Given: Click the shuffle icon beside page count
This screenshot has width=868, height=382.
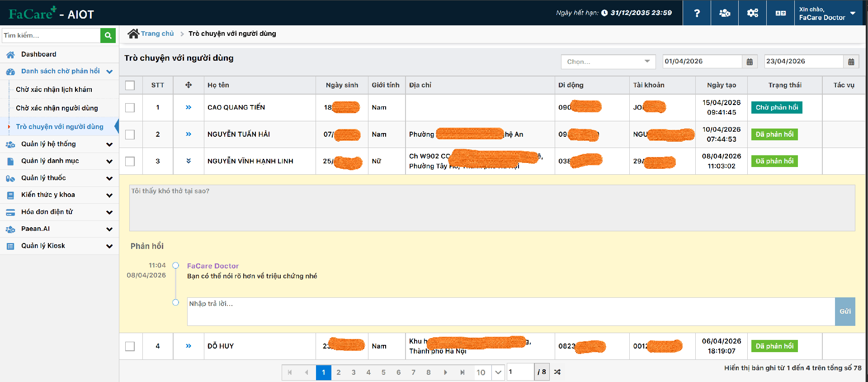Looking at the screenshot, I should pyautogui.click(x=557, y=372).
